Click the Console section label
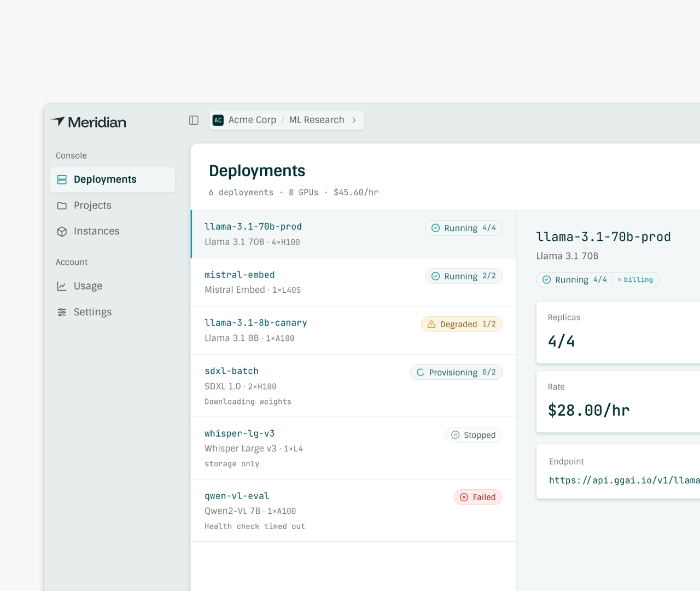The width and height of the screenshot is (700, 591). click(x=71, y=156)
